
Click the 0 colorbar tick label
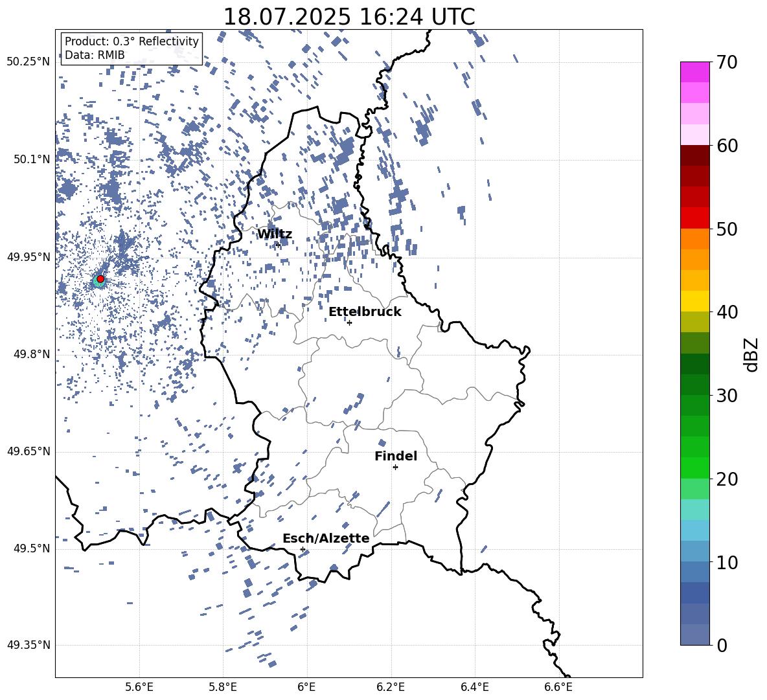coord(722,646)
